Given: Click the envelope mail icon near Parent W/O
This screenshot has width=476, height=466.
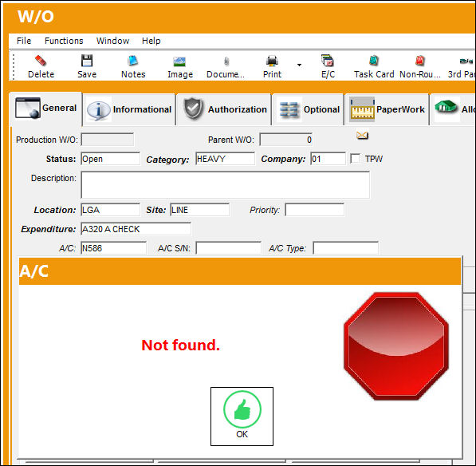Looking at the screenshot, I should (x=363, y=135).
